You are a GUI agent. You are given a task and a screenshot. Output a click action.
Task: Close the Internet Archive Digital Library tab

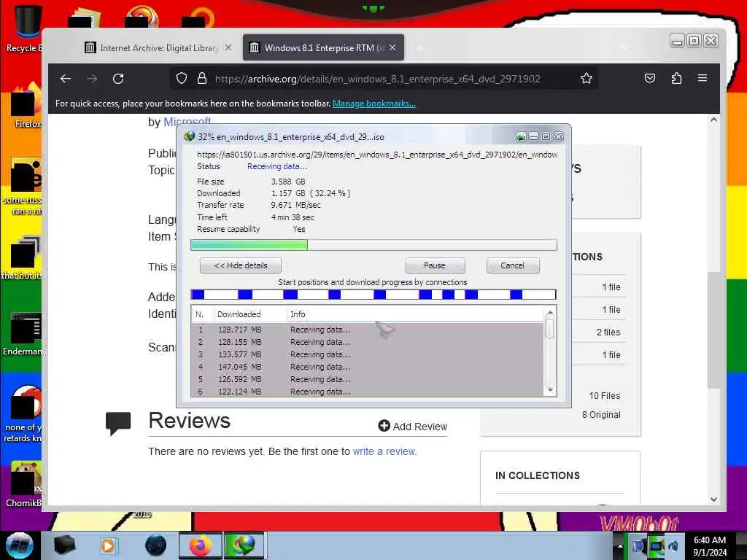[228, 47]
